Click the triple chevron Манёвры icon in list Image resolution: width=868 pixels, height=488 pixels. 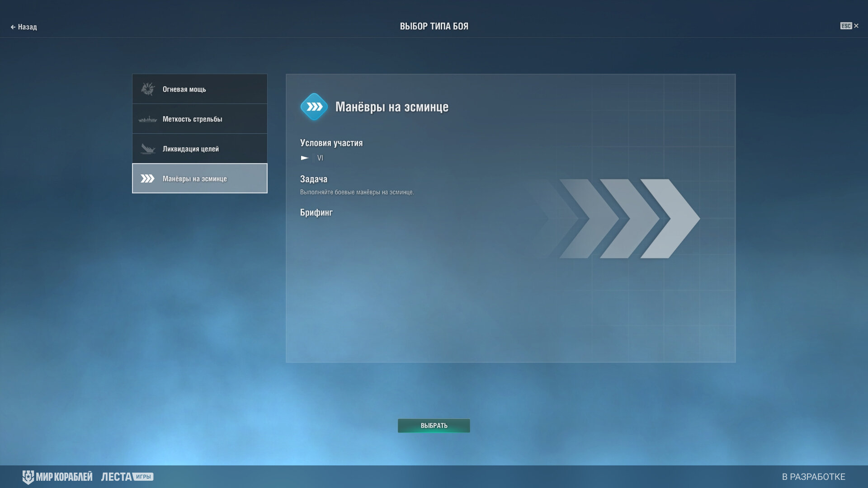(x=147, y=178)
